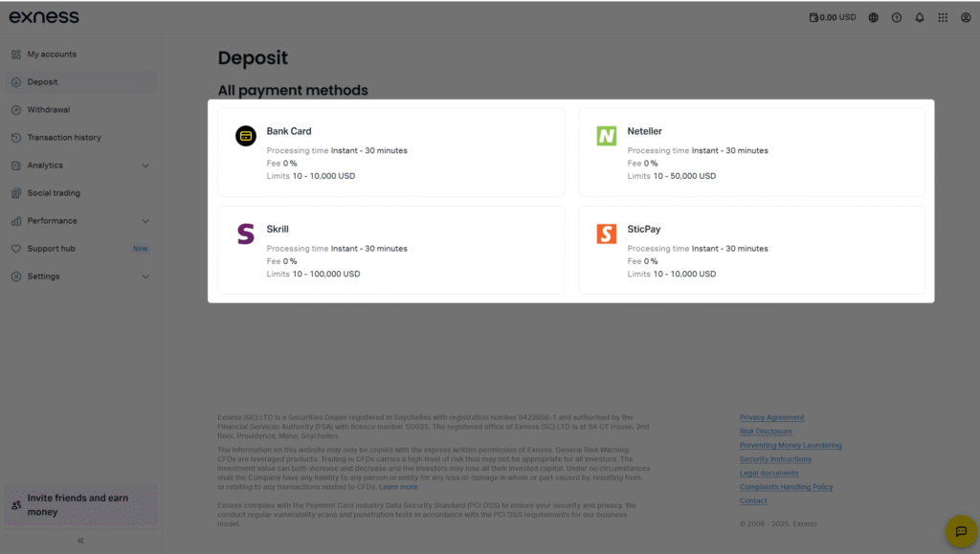The width and height of the screenshot is (980, 554).
Task: Expand the Settings section
Action: (80, 276)
